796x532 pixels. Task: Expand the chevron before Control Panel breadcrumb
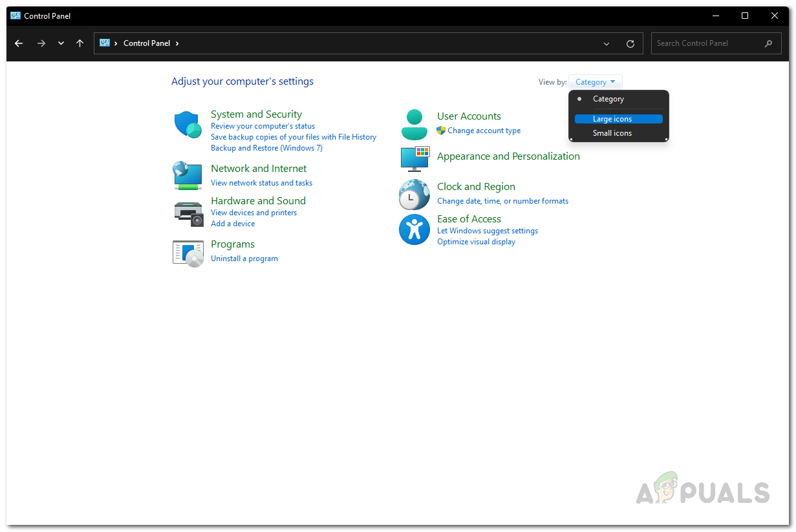pos(116,43)
